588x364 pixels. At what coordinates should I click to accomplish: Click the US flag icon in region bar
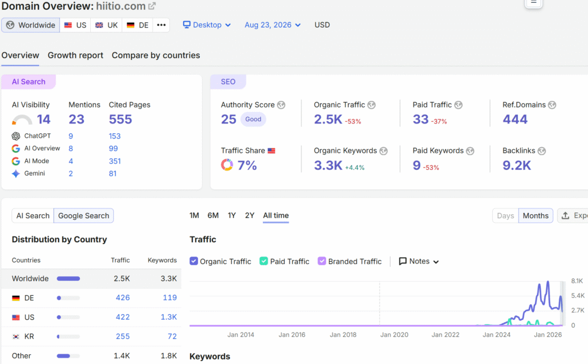(x=68, y=25)
